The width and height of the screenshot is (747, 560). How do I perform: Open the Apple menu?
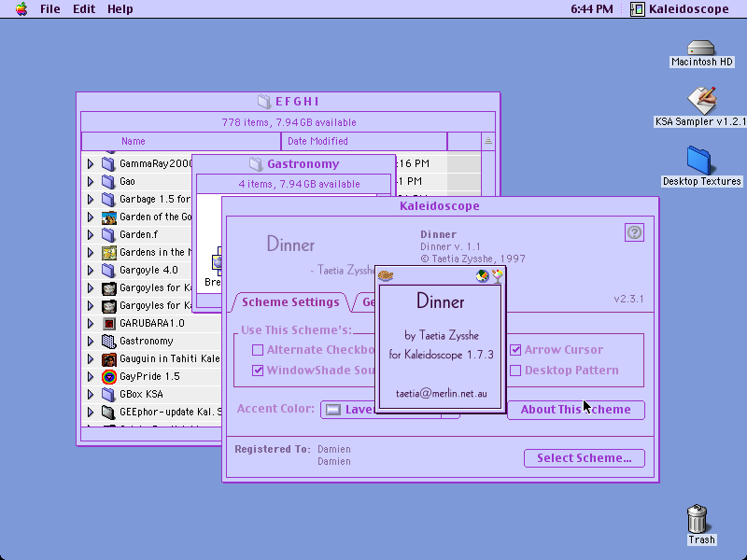pos(21,8)
